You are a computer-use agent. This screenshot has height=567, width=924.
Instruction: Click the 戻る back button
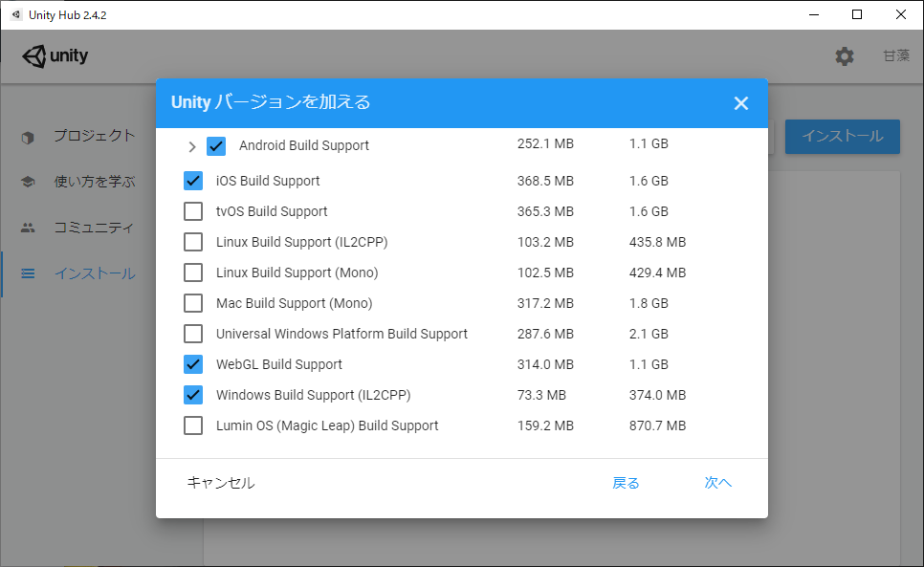click(626, 483)
